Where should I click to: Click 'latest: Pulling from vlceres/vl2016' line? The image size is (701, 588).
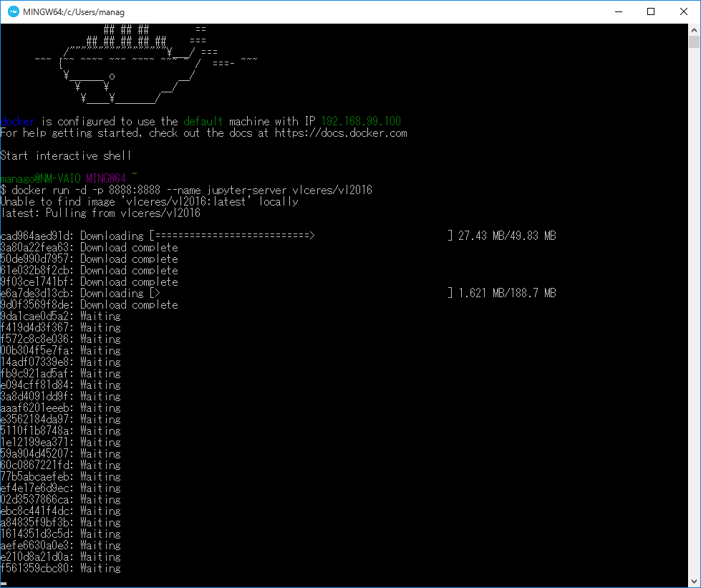point(100,213)
